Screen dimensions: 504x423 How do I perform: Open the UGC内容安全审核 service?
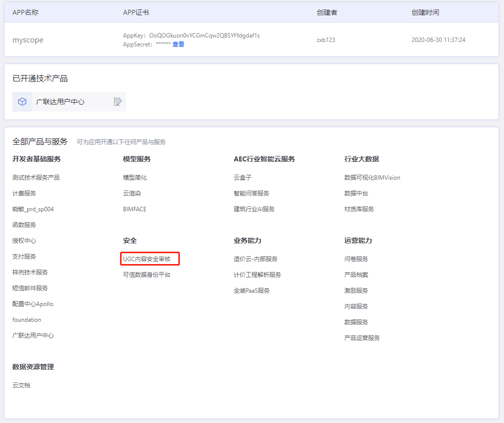pos(147,259)
